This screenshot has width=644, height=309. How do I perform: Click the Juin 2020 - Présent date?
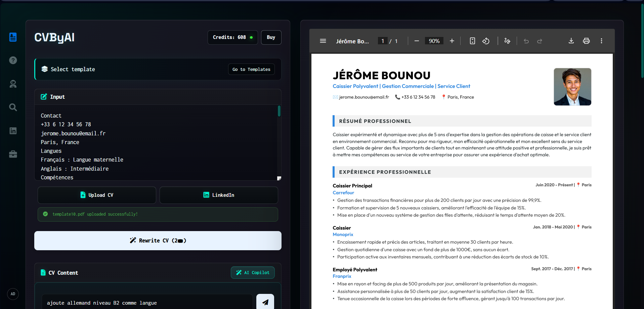click(x=554, y=185)
